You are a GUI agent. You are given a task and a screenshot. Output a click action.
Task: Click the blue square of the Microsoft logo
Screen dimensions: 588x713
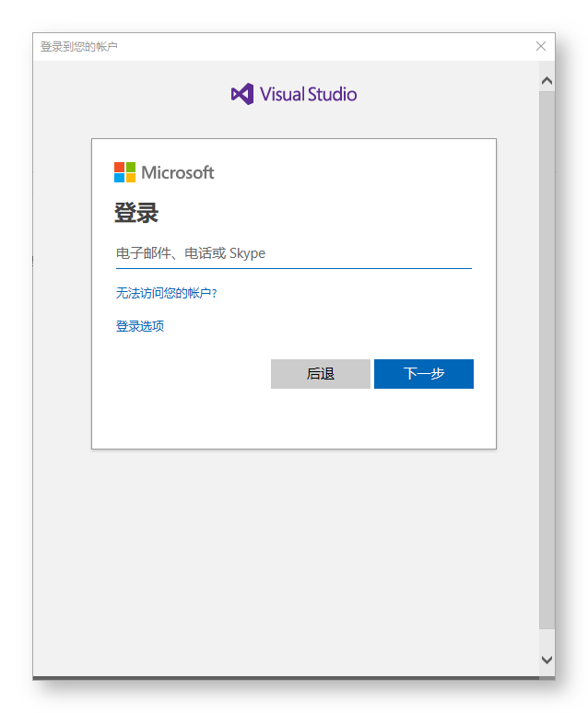[119, 178]
